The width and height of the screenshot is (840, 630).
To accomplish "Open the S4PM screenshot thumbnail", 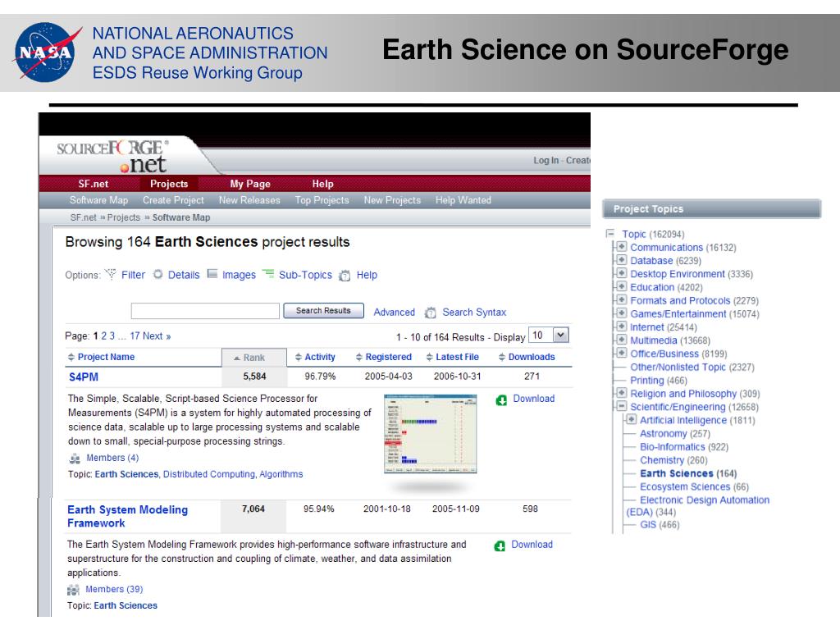I will point(430,434).
